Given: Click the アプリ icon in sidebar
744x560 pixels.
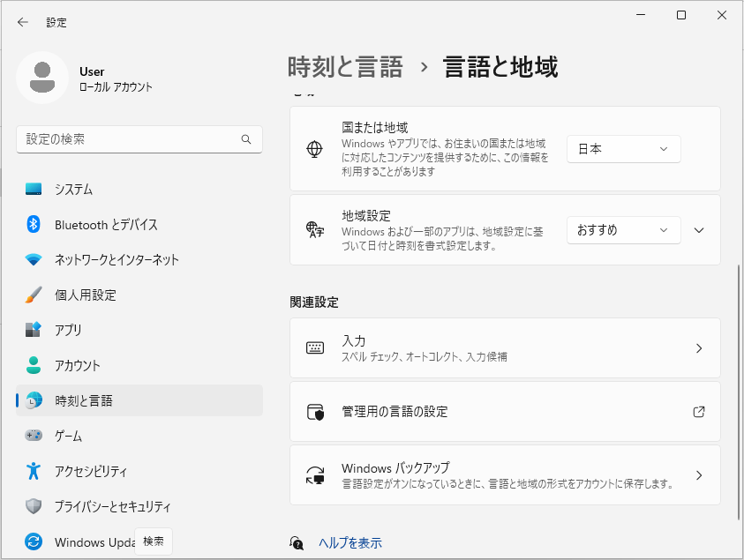Looking at the screenshot, I should click(34, 330).
